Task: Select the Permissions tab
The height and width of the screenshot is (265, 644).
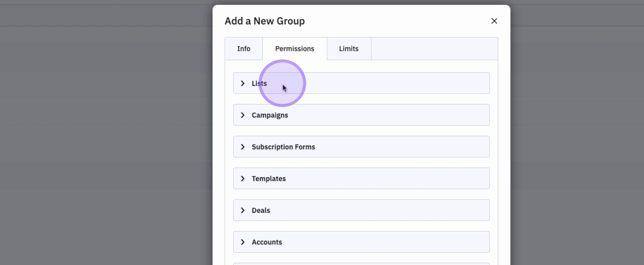Action: point(295,49)
